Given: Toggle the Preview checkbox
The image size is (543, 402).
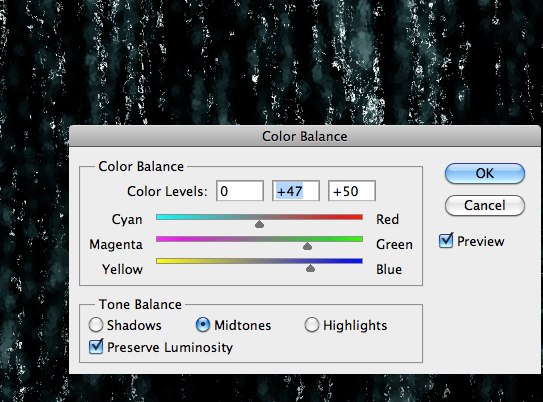Looking at the screenshot, I should coord(446,241).
